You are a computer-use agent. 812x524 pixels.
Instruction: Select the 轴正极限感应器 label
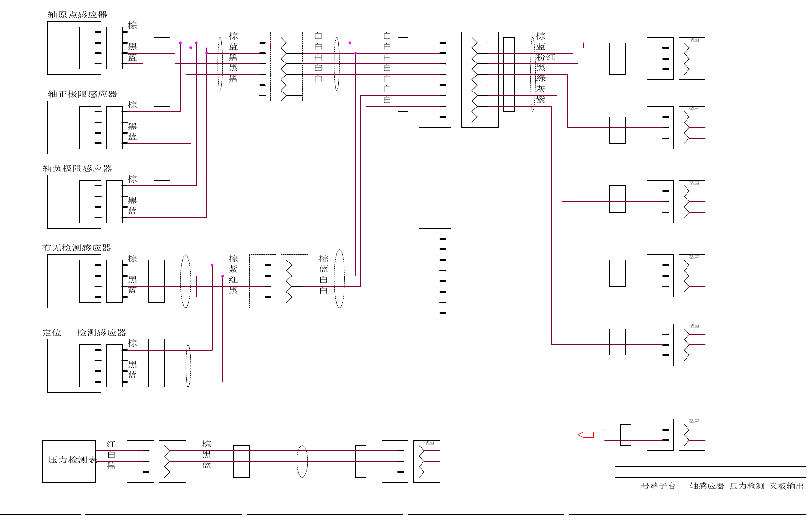pyautogui.click(x=82, y=94)
